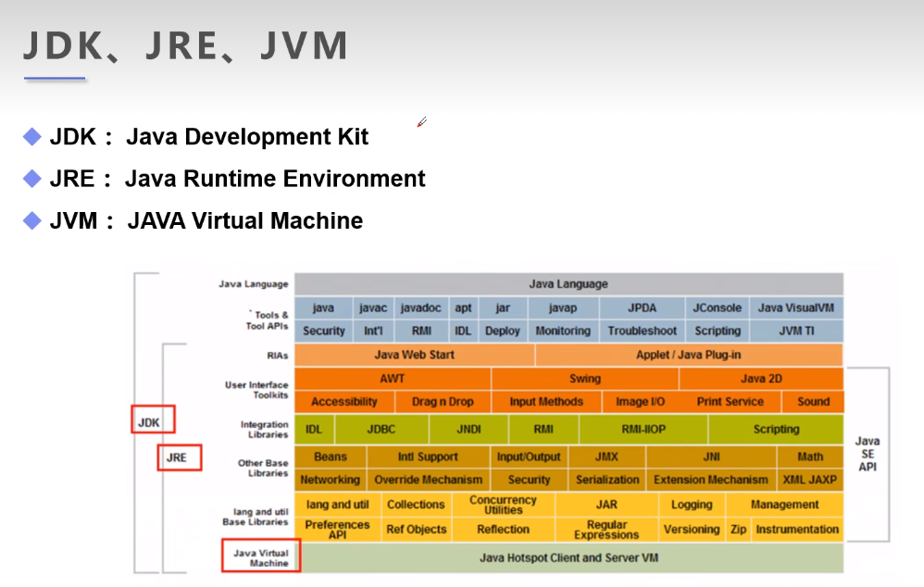Click the "Deploy" cell

pyautogui.click(x=503, y=331)
